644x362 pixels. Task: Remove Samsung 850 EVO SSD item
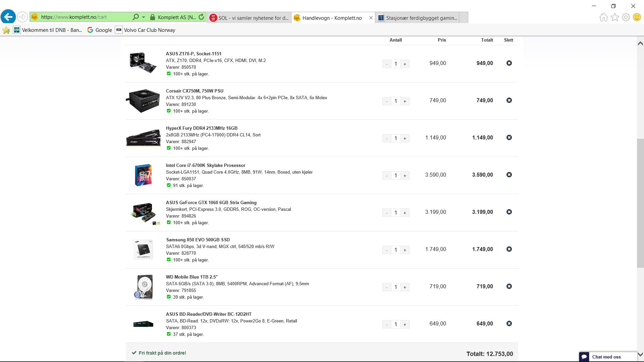pos(509,249)
